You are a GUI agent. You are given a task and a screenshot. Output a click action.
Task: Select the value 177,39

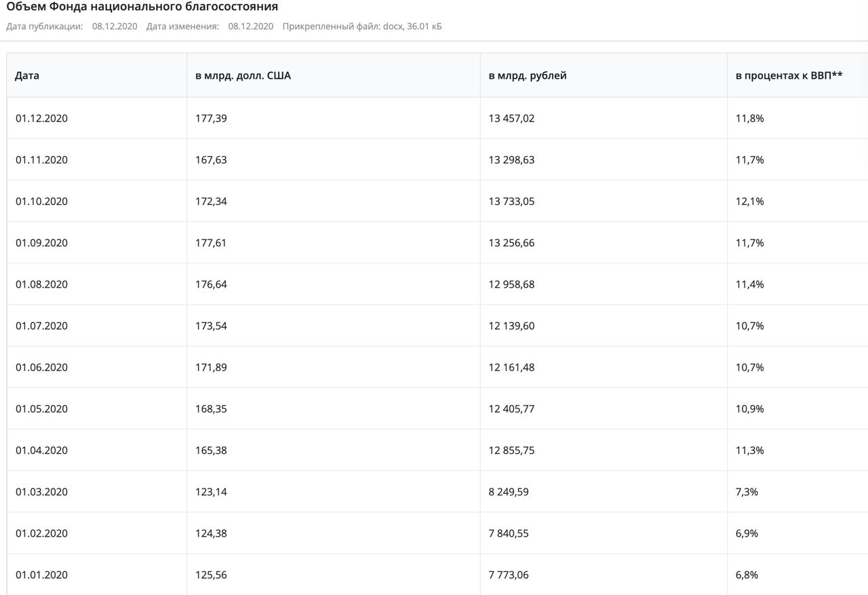click(211, 118)
